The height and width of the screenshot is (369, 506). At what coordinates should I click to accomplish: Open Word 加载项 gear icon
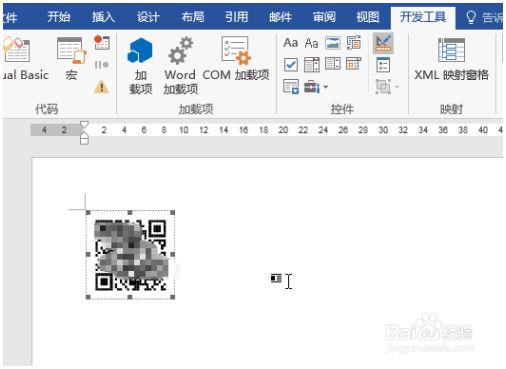pos(180,66)
